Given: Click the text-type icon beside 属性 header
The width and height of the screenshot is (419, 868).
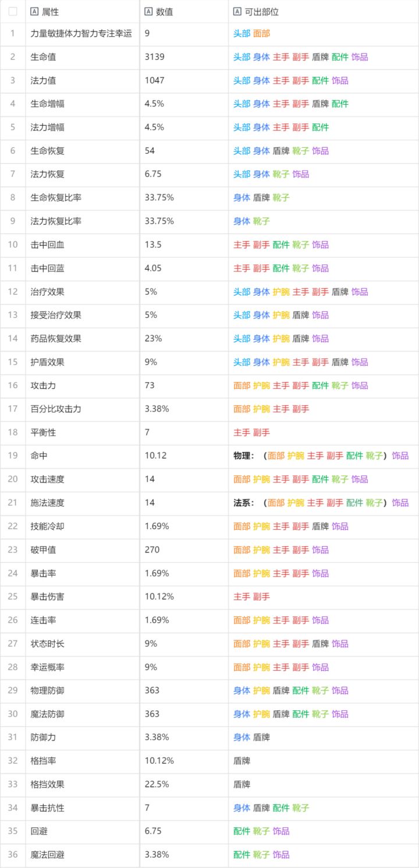Looking at the screenshot, I should 34,11.
